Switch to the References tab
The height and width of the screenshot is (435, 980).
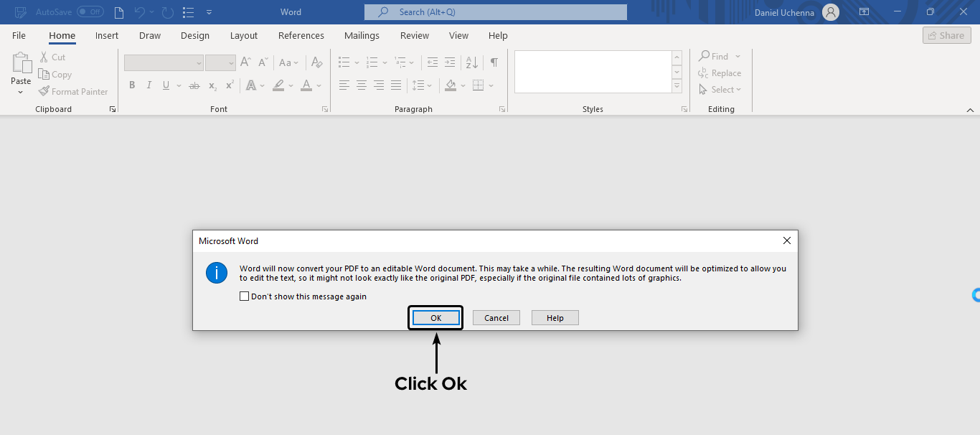[x=301, y=35]
